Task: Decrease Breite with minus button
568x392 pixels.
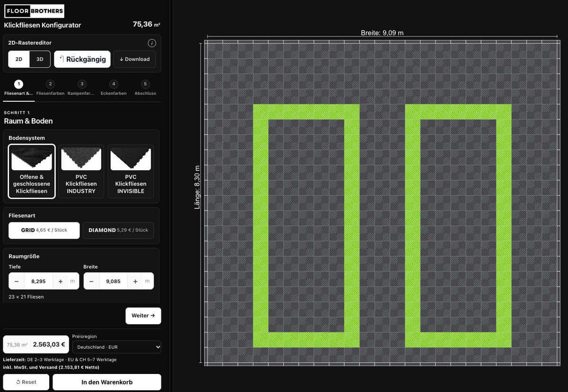Action: point(91,281)
